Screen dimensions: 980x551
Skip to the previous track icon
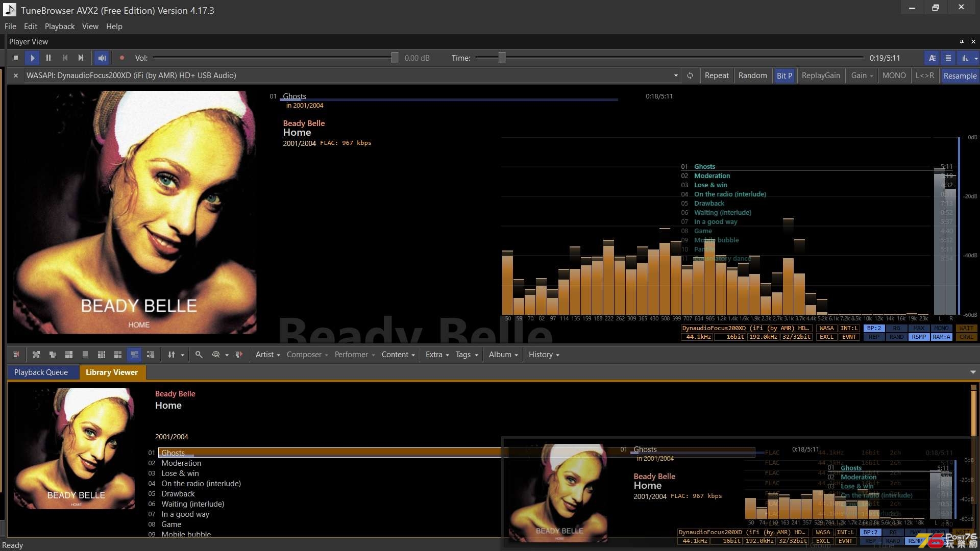(65, 58)
